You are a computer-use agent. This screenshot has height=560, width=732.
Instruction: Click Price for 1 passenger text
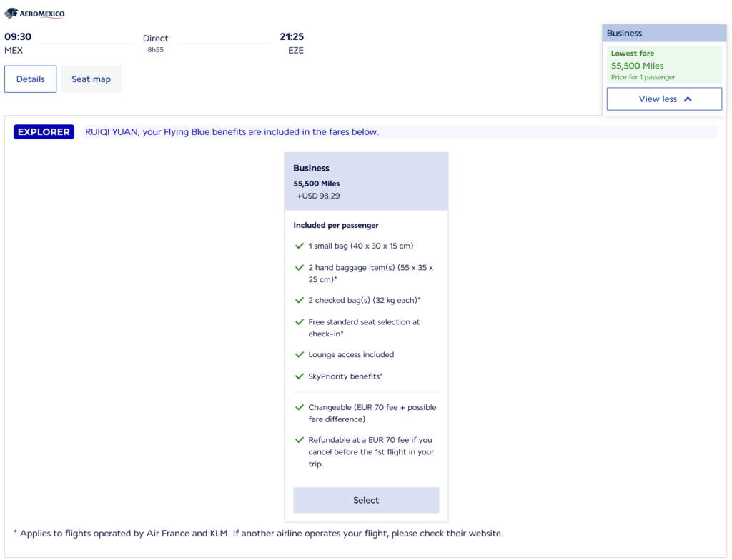[x=643, y=77]
